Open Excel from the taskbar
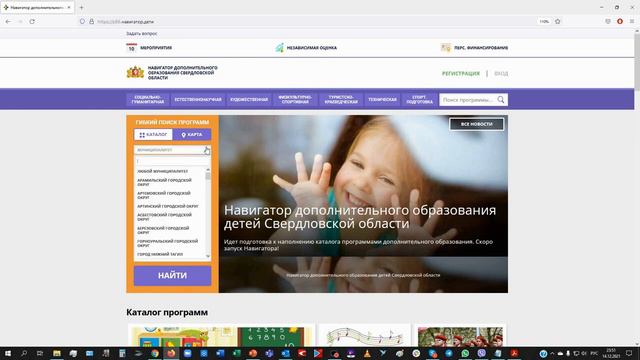 236,353
